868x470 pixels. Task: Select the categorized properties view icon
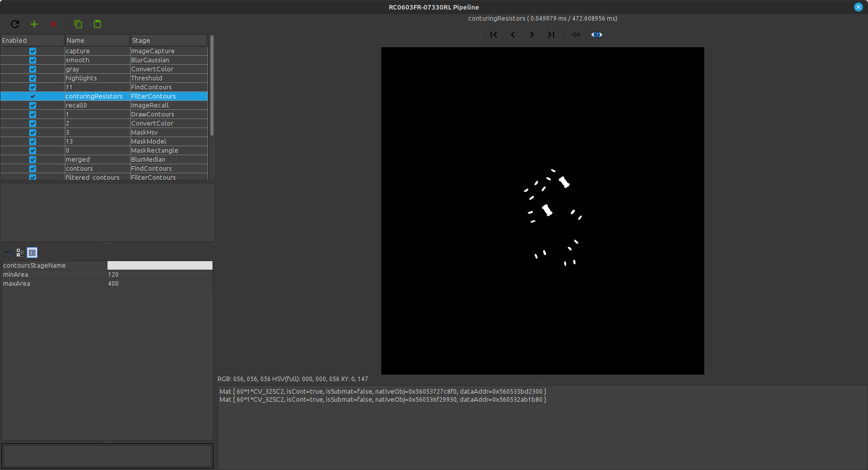[x=20, y=253]
